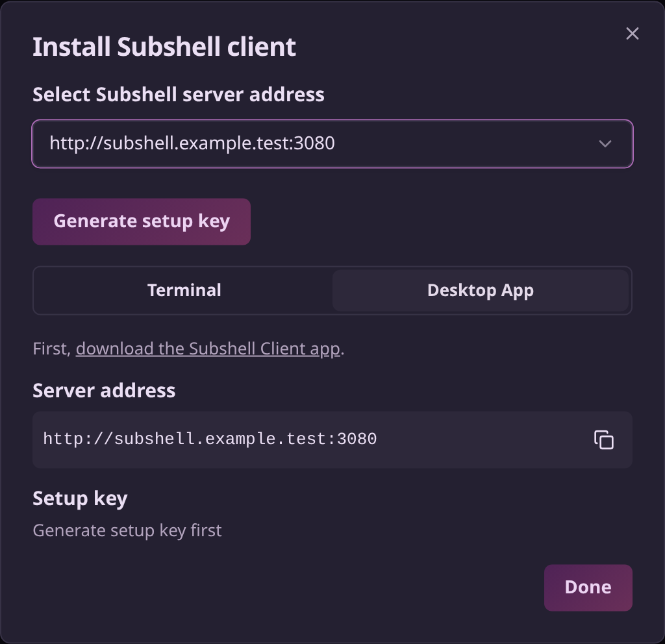
Task: Switch to the Terminal tab
Action: tap(184, 290)
